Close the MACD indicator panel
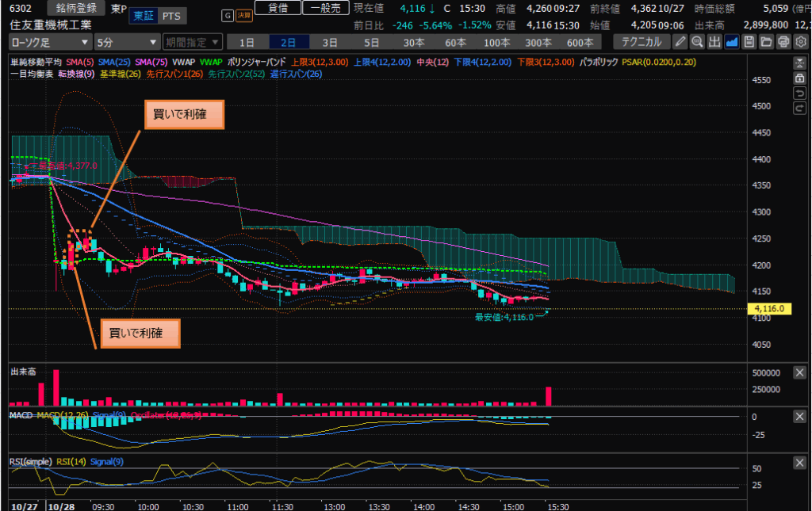Screen dimensions: 812x511 pos(800,417)
